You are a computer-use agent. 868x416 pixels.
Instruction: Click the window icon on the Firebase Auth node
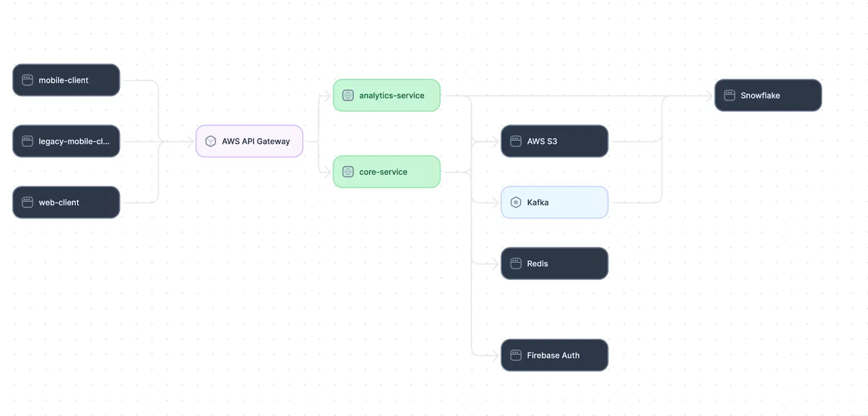click(516, 356)
